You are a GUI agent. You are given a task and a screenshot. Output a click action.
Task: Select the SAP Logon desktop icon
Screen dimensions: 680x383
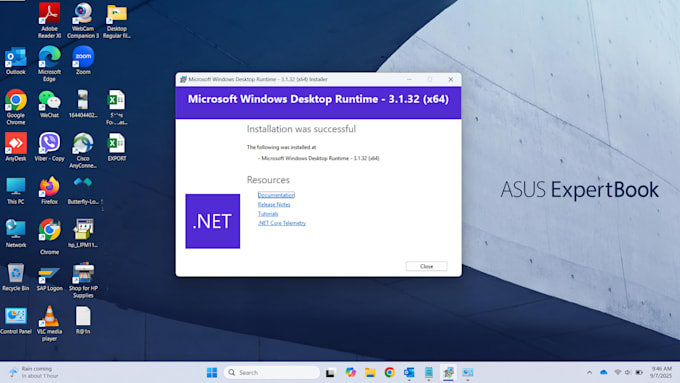click(49, 277)
